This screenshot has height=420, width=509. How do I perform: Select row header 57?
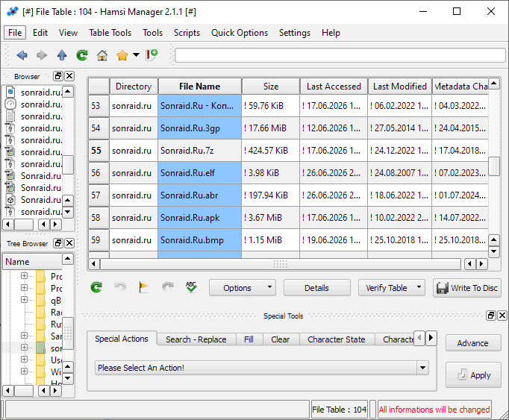coord(99,195)
